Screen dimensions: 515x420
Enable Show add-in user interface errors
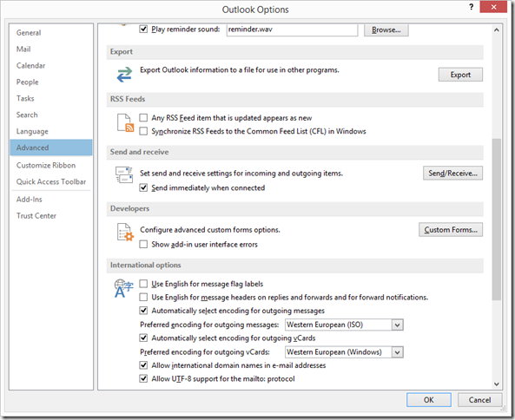143,244
